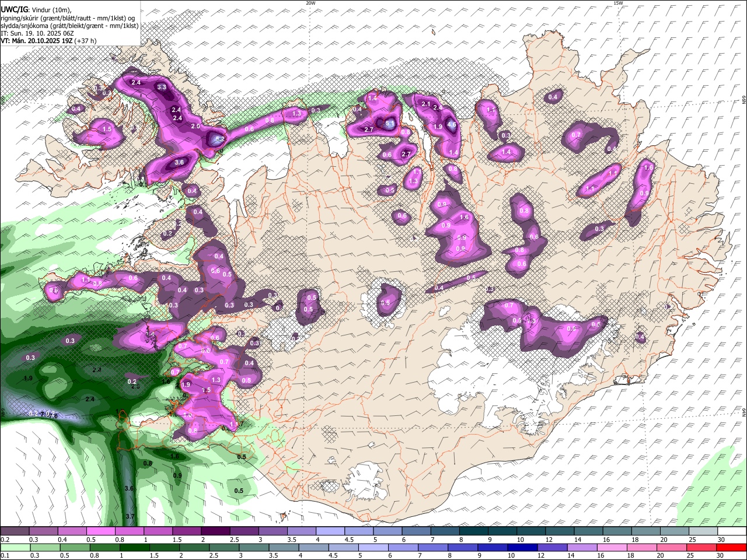Click the '30' label in the snow legend
Viewport: 747px width, 560px height.
(721, 540)
